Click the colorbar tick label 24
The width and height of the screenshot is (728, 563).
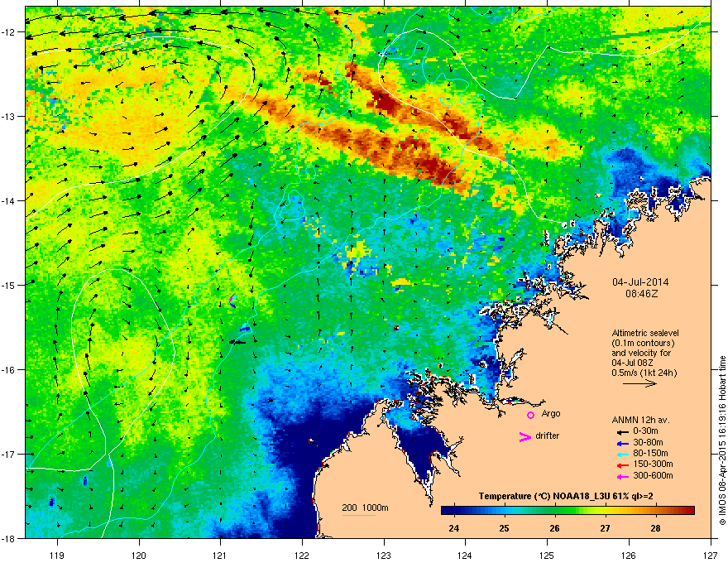(453, 528)
